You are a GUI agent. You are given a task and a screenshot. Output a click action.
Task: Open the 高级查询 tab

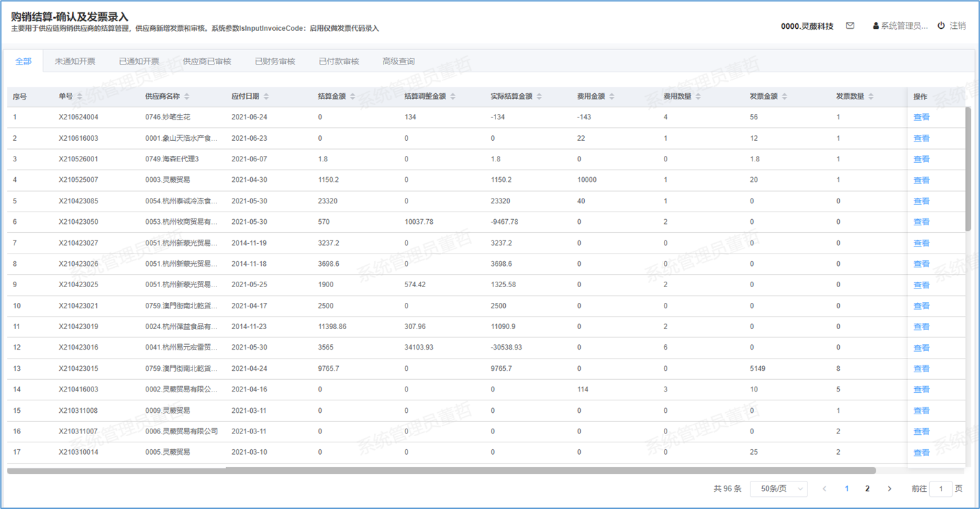398,61
